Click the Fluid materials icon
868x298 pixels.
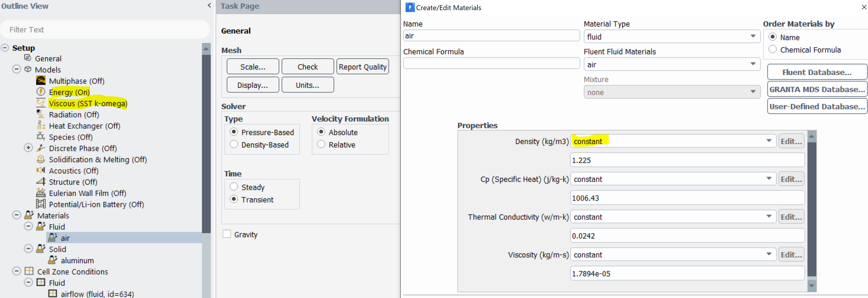point(41,226)
